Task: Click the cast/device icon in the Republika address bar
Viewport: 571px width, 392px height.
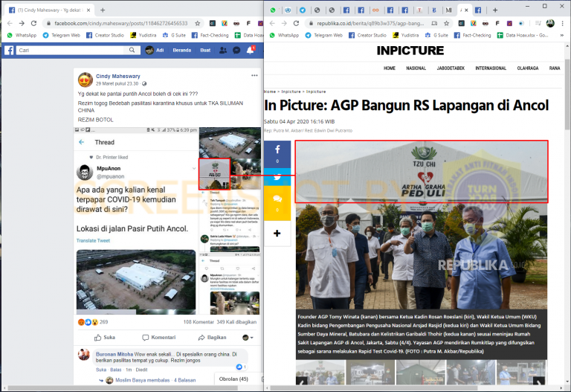Action: click(x=434, y=23)
